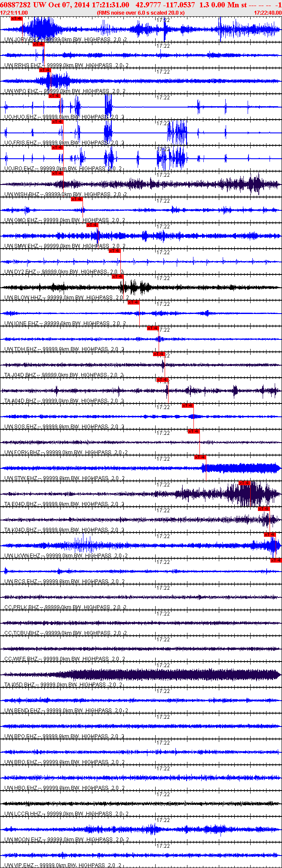Click the red pick flag on JORV trace
This screenshot has height=868, width=282.
[x=16, y=18]
